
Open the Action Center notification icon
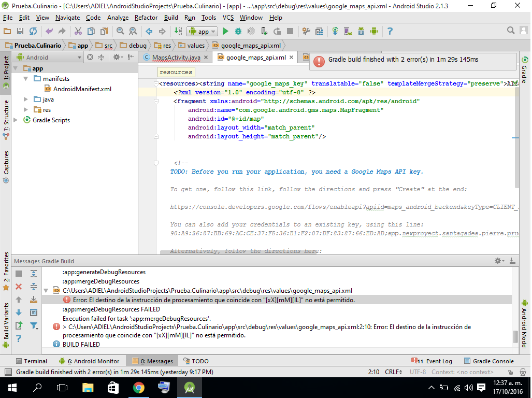click(x=481, y=388)
